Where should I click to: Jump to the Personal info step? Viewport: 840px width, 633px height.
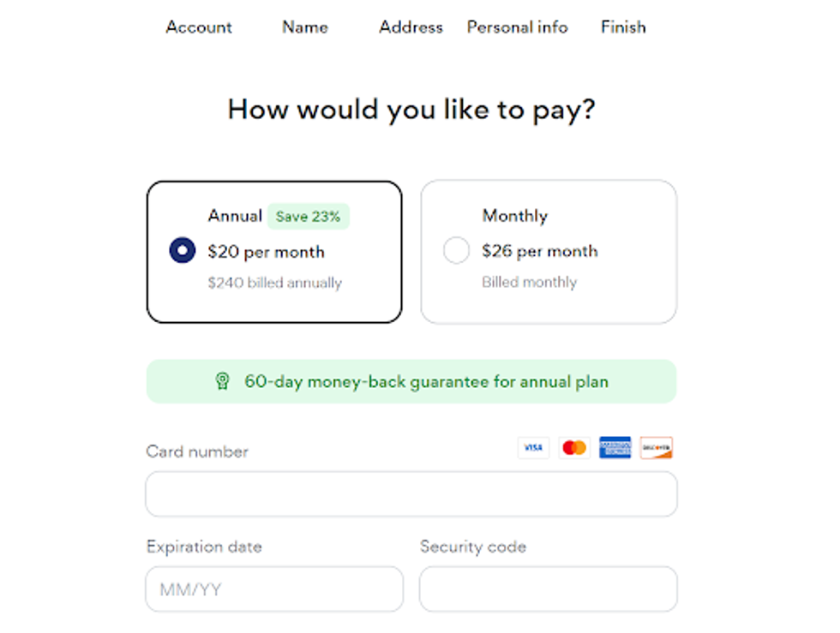pyautogui.click(x=517, y=27)
